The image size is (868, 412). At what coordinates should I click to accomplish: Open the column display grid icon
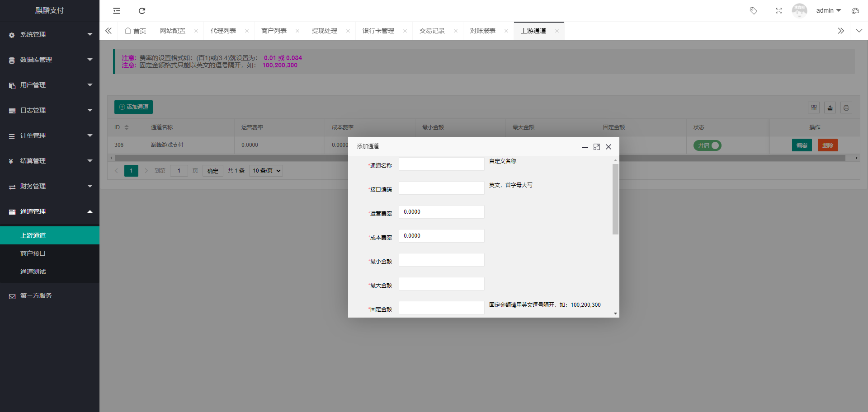[813, 108]
